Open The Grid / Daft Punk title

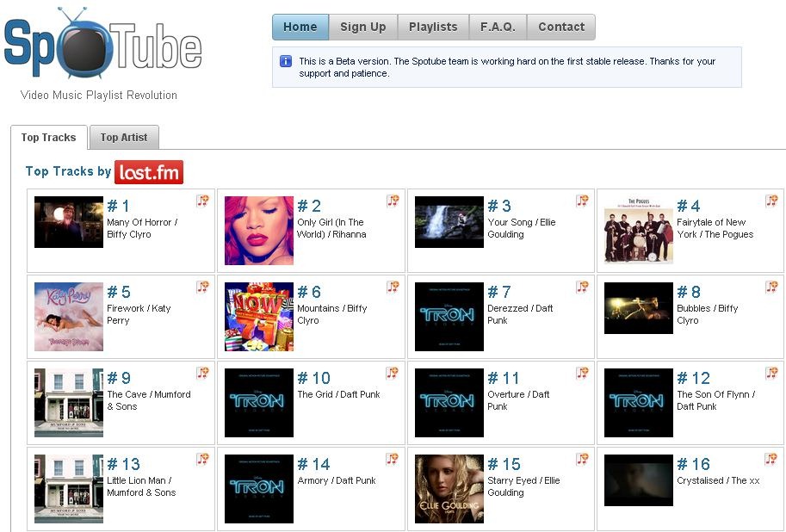pos(338,394)
